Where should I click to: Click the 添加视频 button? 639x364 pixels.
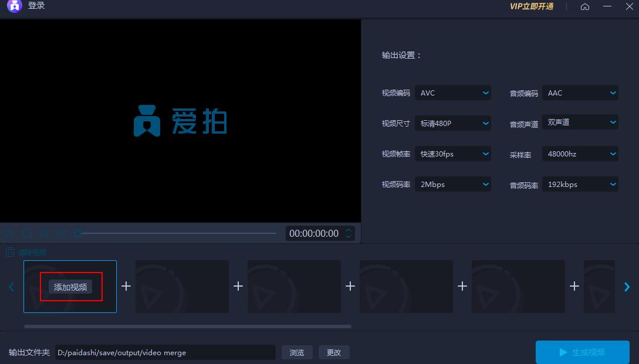click(x=70, y=287)
